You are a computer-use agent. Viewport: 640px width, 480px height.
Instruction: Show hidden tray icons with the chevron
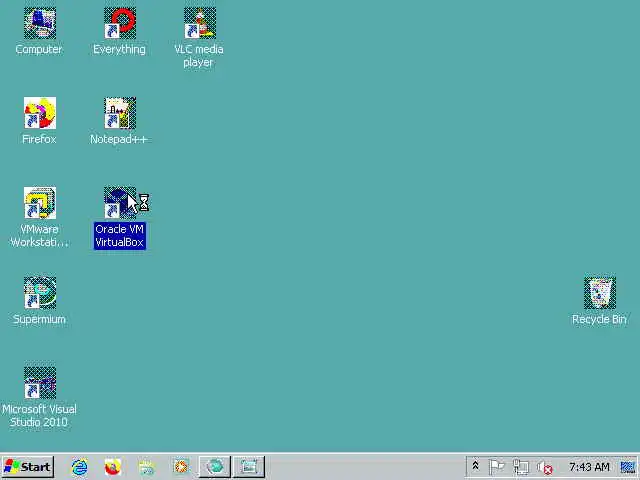click(x=475, y=466)
